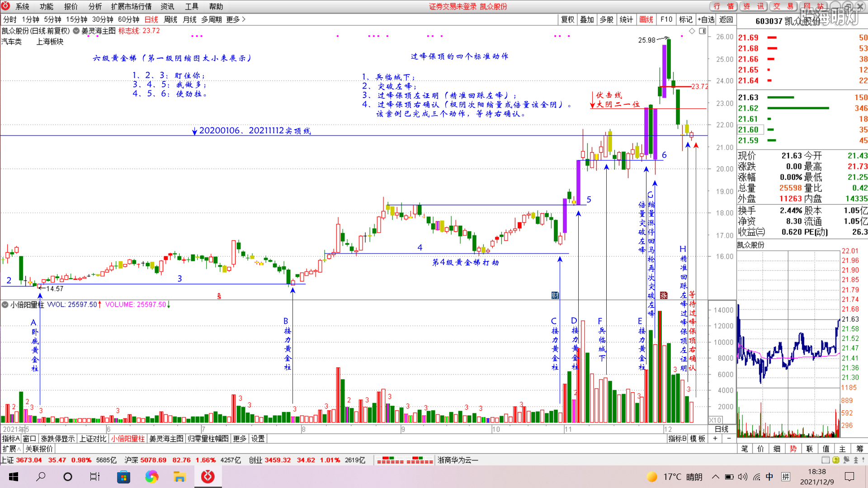Image resolution: width=868 pixels, height=488 pixels.
Task: Open the 系统 menu
Action: pos(22,6)
